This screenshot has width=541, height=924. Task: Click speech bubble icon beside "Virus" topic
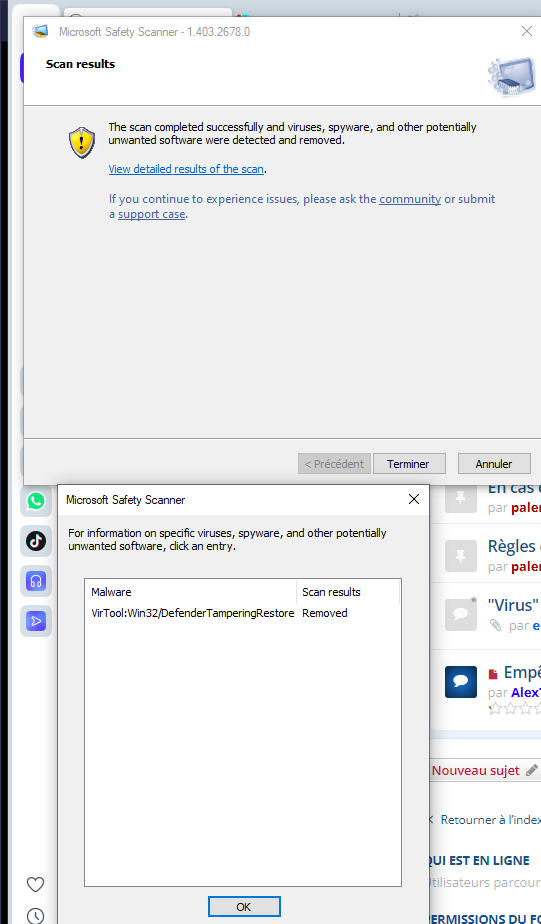461,615
